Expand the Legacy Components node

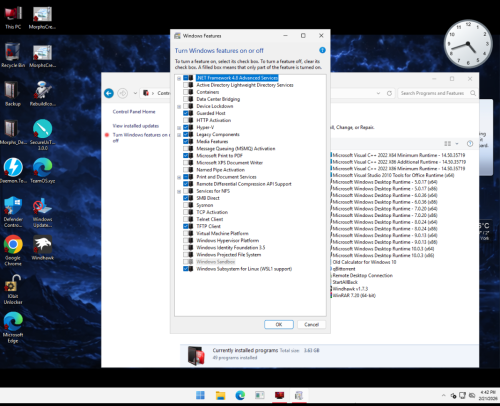(179, 135)
